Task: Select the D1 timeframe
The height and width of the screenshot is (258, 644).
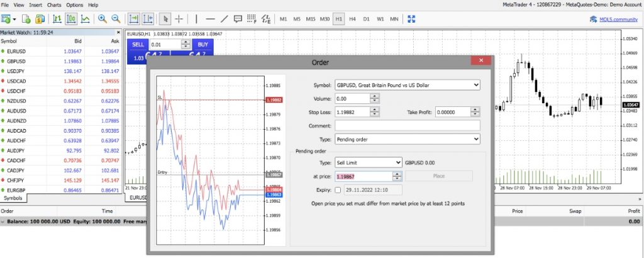Action: click(x=367, y=19)
